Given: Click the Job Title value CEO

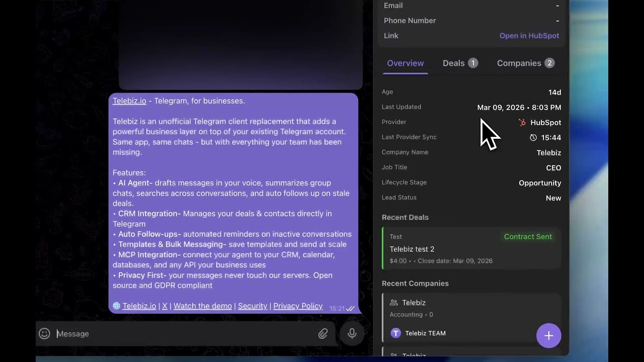Looking at the screenshot, I should (x=553, y=168).
